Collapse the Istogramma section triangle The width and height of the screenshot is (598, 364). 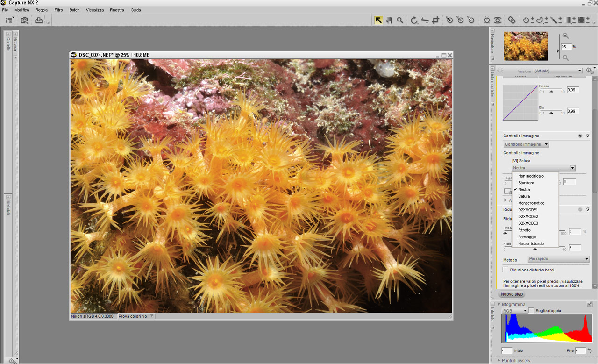tap(498, 304)
